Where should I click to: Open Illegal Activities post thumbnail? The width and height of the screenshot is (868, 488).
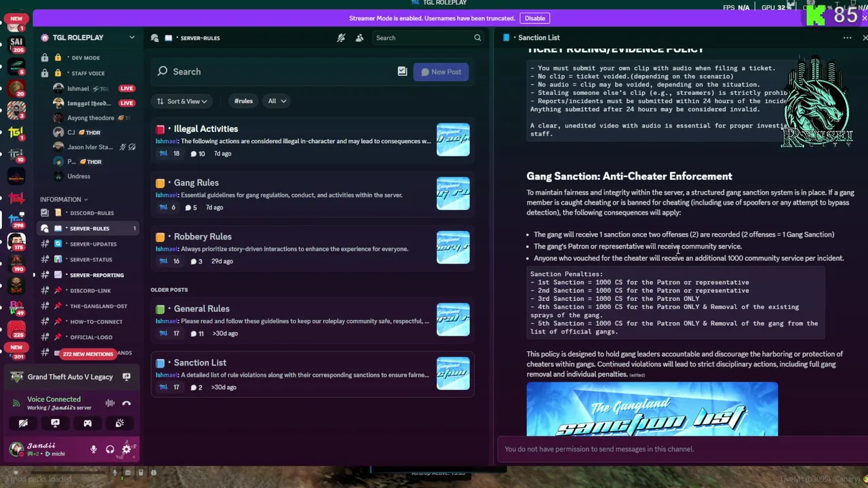pyautogui.click(x=453, y=140)
